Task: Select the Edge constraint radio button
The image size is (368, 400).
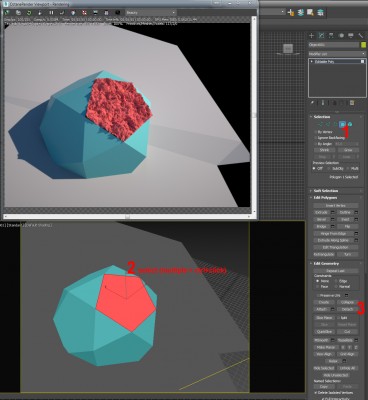Action: [336, 281]
